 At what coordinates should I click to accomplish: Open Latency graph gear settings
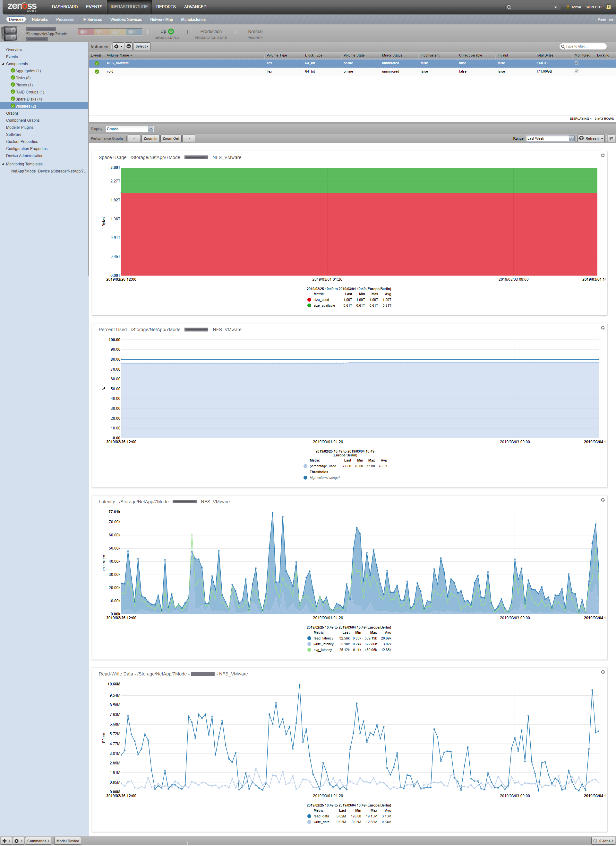pyautogui.click(x=603, y=500)
